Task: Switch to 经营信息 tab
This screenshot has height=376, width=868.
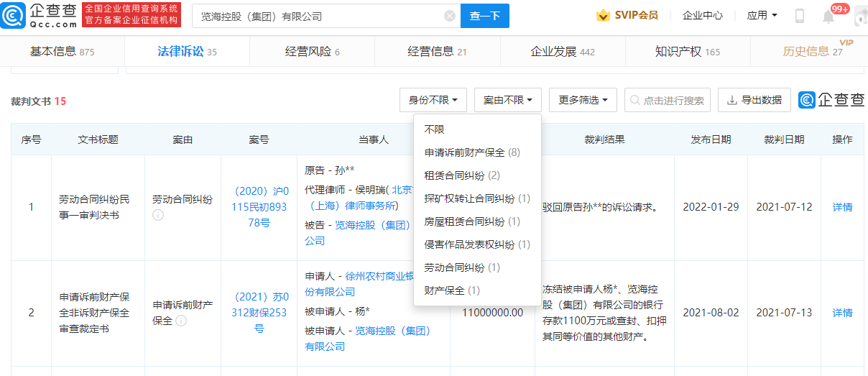Action: coord(437,52)
